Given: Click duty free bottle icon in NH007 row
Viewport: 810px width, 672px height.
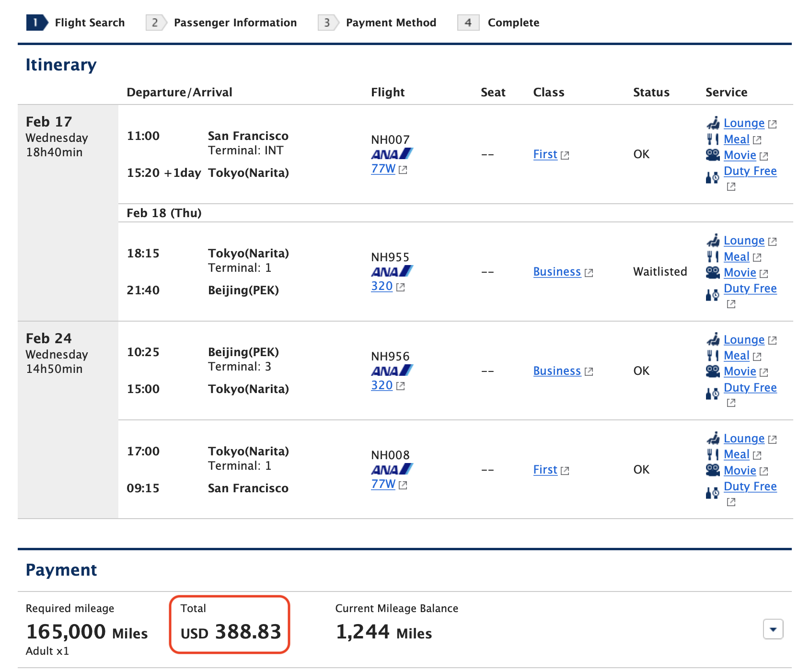Looking at the screenshot, I should (713, 177).
